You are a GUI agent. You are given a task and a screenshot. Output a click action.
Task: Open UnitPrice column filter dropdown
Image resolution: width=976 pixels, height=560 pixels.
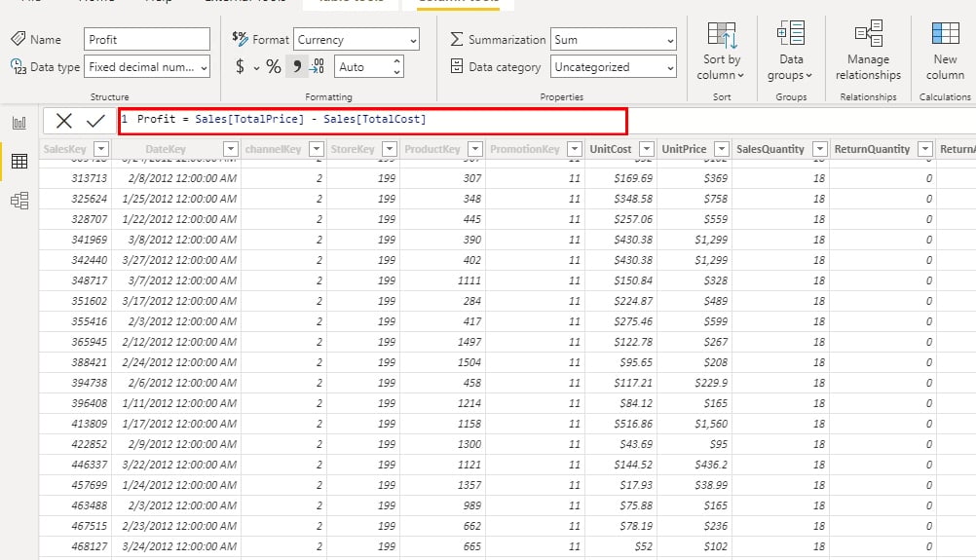722,149
